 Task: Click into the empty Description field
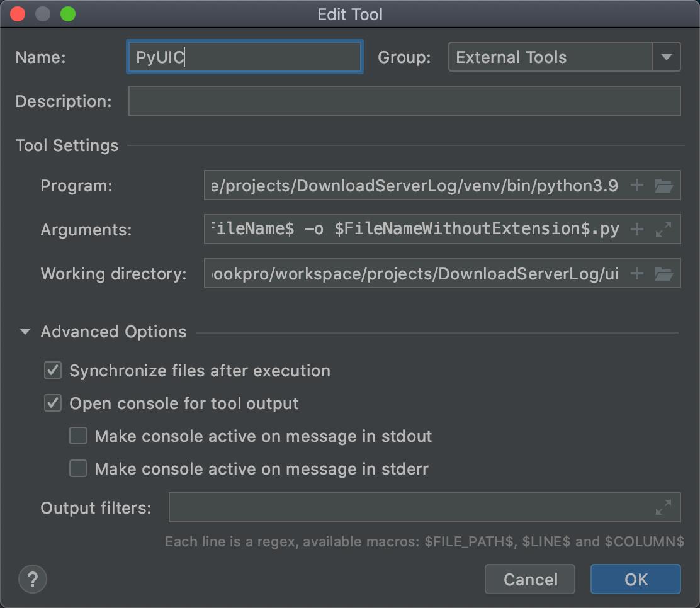coord(405,101)
